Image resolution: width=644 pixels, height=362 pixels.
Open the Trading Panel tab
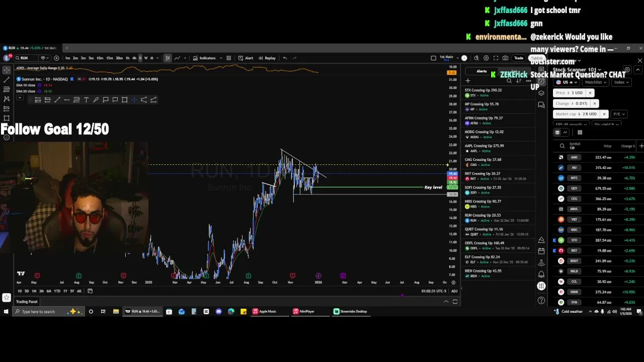point(27,302)
